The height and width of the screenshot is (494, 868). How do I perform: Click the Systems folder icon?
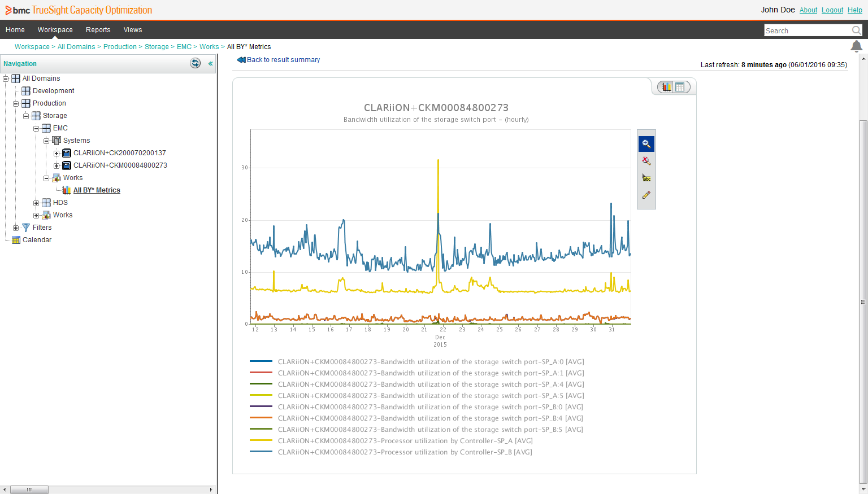[x=57, y=141]
